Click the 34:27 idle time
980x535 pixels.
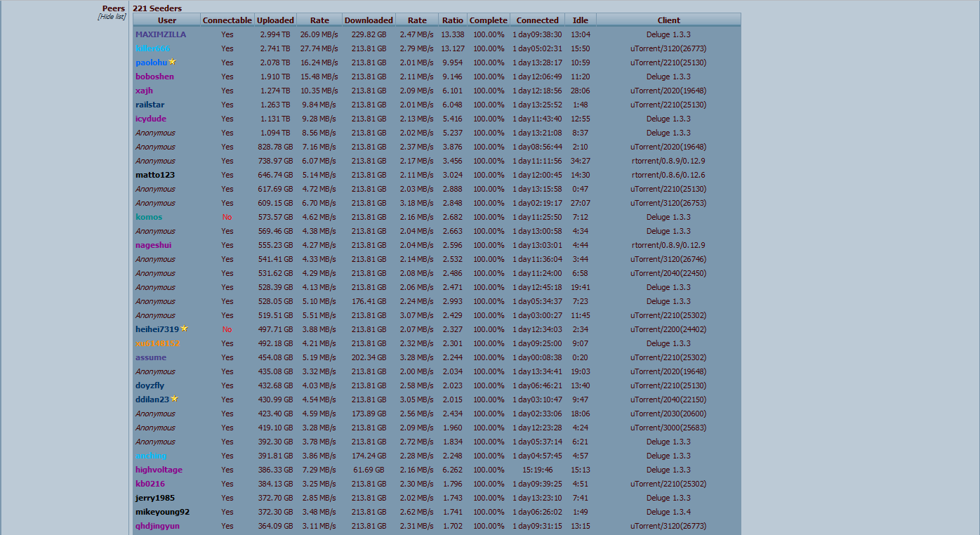[581, 161]
